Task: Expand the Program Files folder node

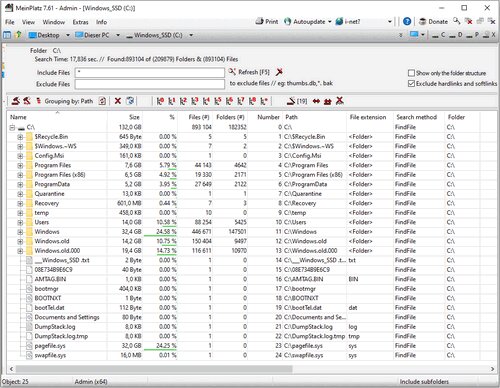Action: (x=20, y=165)
